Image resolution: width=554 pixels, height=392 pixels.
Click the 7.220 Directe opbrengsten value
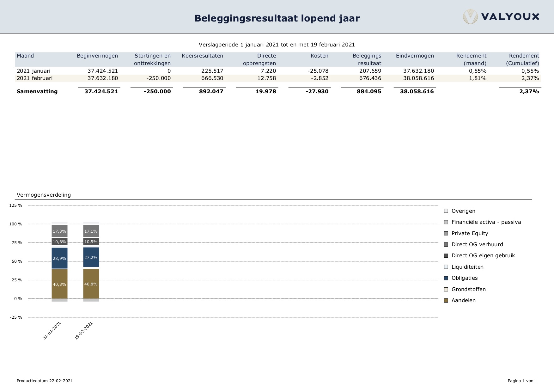click(x=268, y=71)
